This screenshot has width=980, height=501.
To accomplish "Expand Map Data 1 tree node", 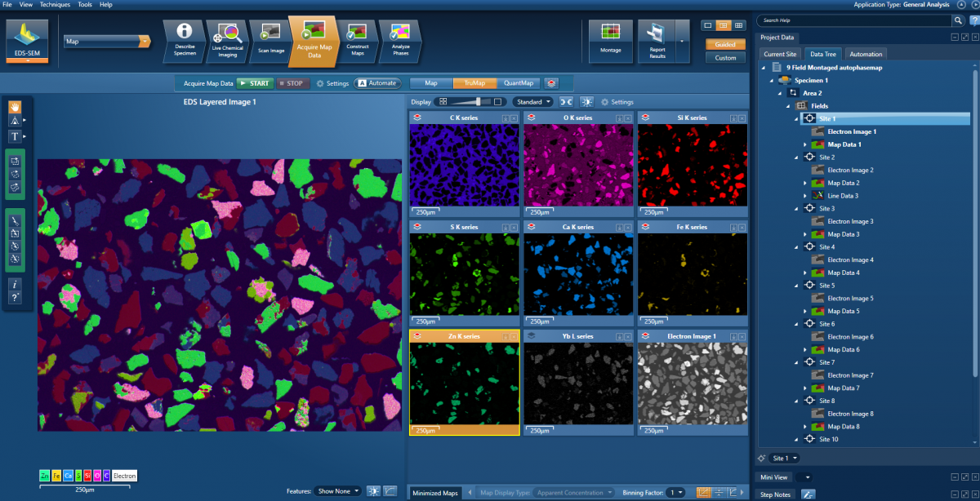I will click(805, 144).
